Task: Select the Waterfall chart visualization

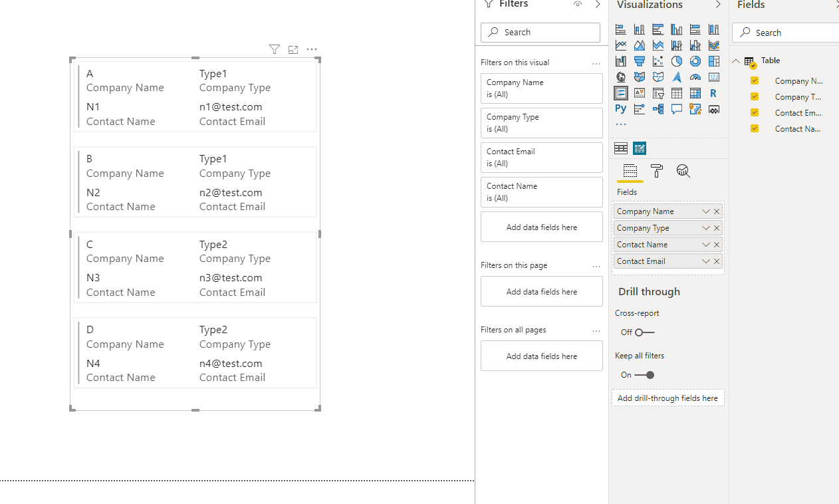Action: coord(621,61)
